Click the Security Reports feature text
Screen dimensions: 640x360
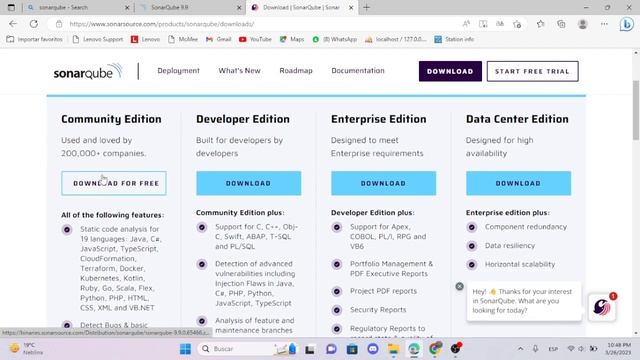tap(378, 310)
